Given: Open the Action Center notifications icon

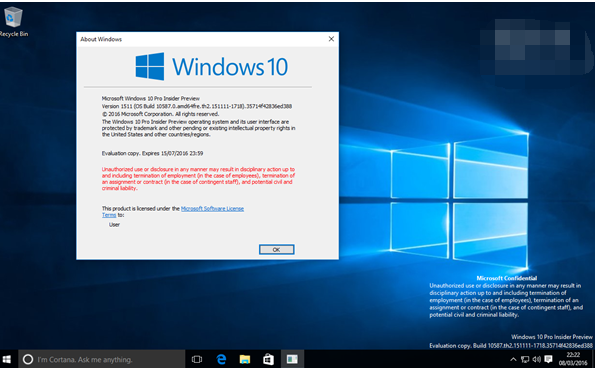Looking at the screenshot, I should (x=548, y=359).
